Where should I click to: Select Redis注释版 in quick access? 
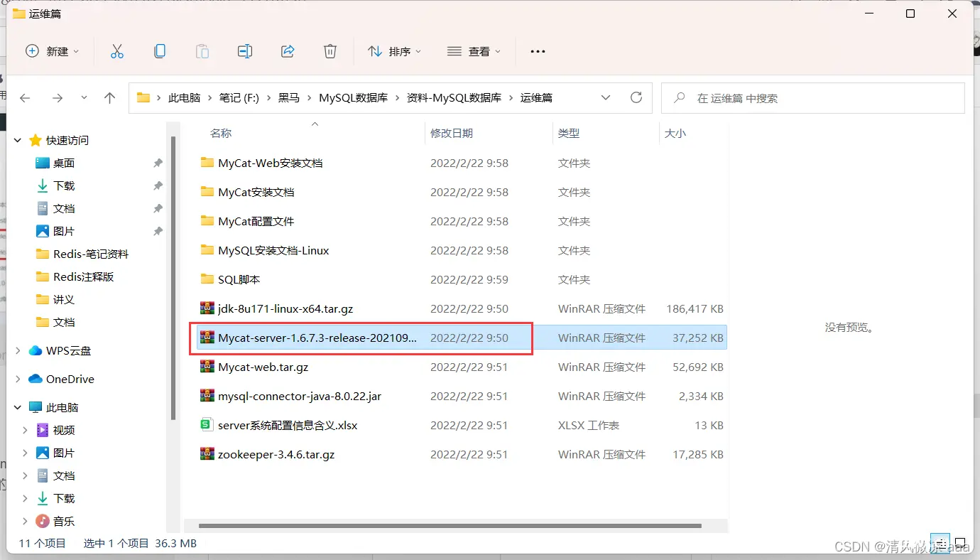pos(84,276)
